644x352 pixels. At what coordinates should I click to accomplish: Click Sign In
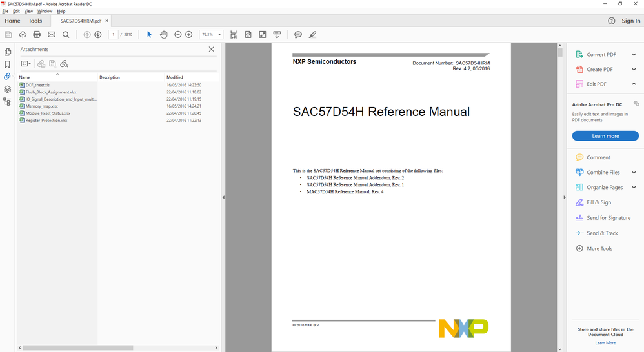coord(631,21)
